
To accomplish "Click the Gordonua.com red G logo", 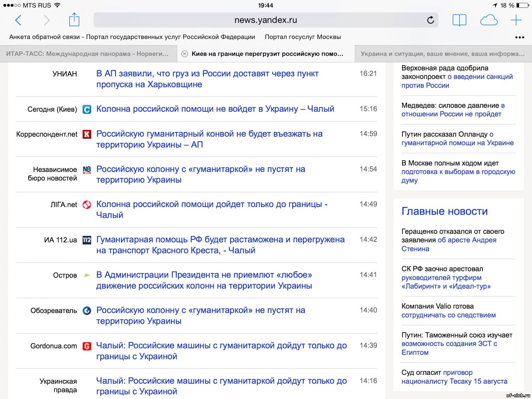I will (87, 346).
